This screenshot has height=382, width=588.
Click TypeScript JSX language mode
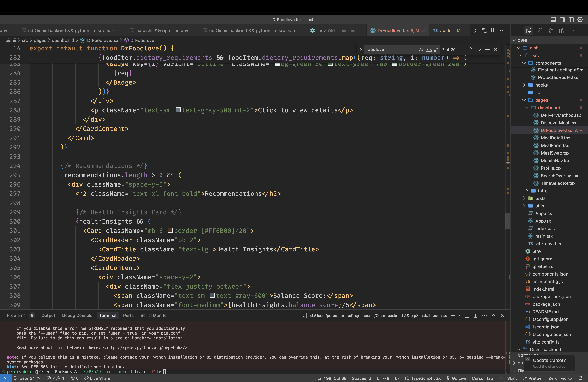tap(426, 378)
